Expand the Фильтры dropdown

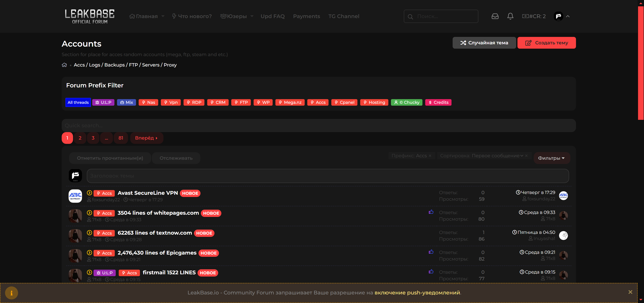click(551, 158)
